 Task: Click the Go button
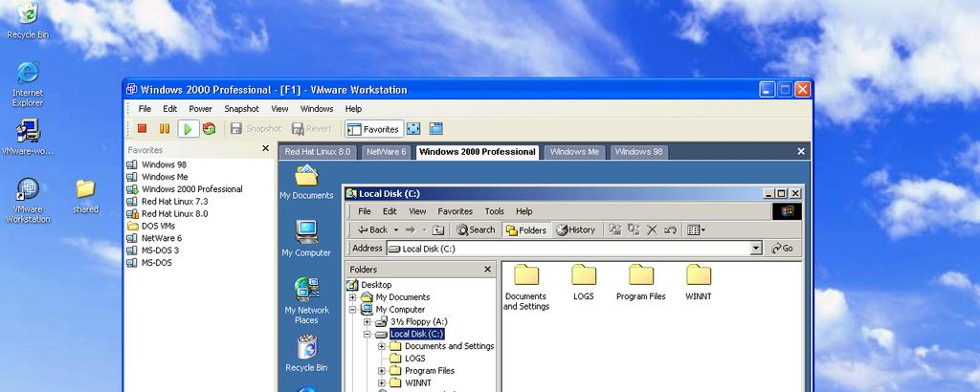click(x=783, y=249)
